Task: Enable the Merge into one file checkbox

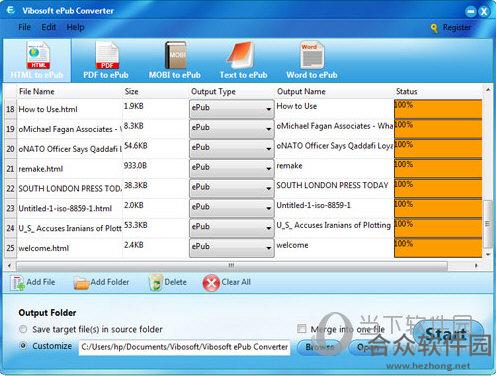Action: [x=301, y=329]
